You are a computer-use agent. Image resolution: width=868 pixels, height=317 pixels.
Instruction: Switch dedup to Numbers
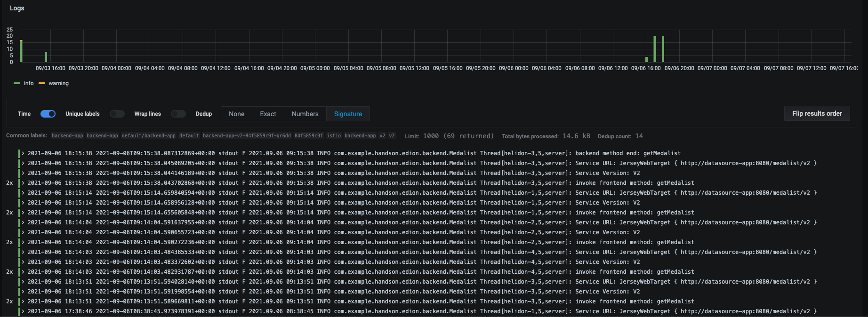305,114
